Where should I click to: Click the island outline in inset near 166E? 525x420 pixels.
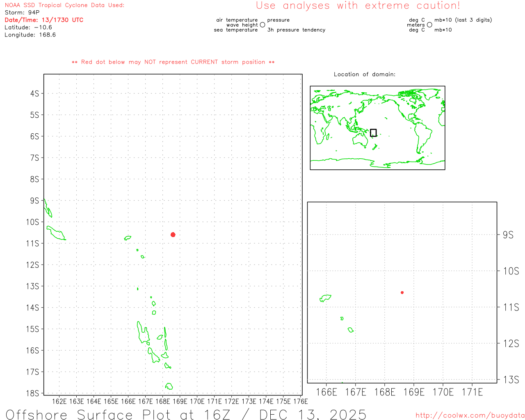325,298
